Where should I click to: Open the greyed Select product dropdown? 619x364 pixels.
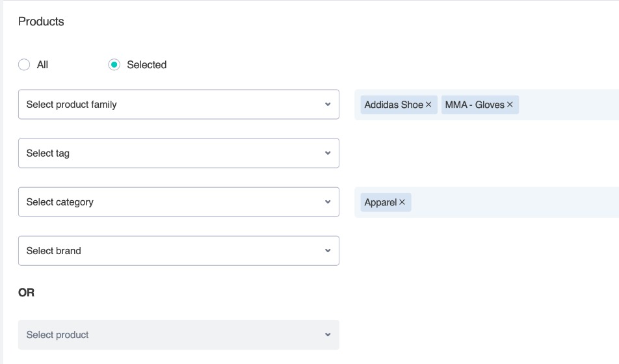(178, 335)
